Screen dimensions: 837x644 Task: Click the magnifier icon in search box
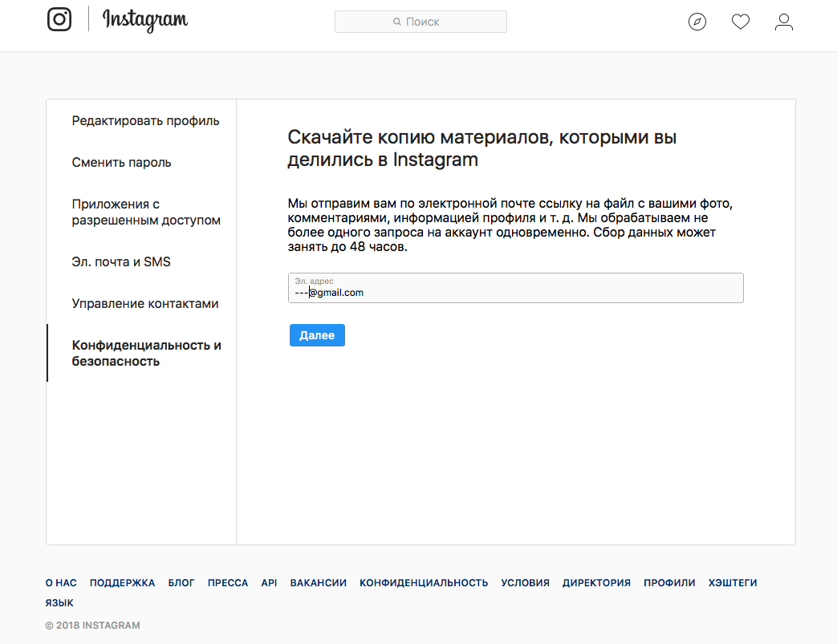pyautogui.click(x=397, y=22)
